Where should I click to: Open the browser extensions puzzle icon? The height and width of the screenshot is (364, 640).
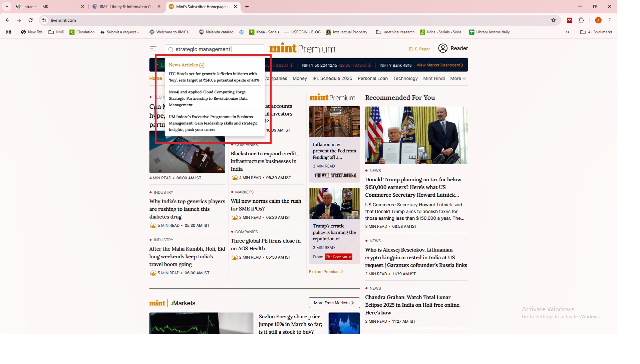click(x=581, y=20)
